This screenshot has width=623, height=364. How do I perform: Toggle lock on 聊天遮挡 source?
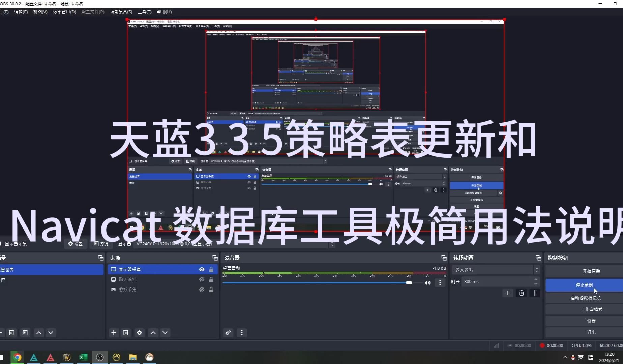click(x=211, y=279)
